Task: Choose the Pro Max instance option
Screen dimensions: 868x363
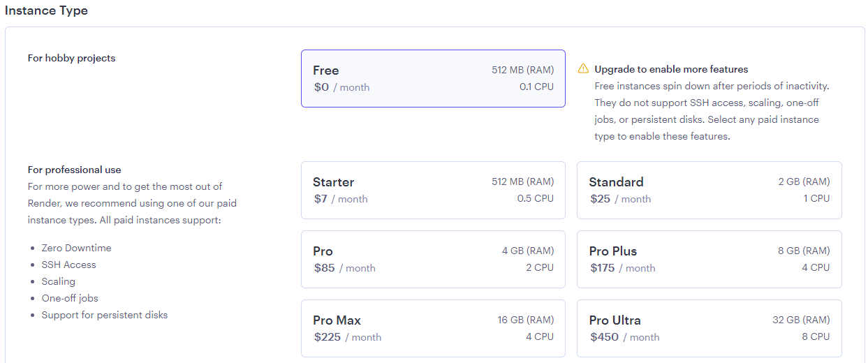Action: (433, 328)
